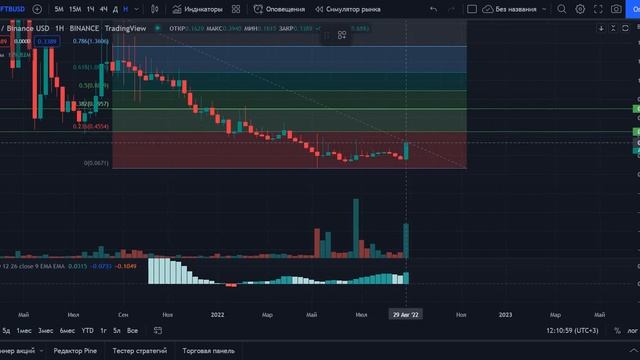Image resolution: width=640 pixels, height=360 pixels.
Task: Click the 29 Авг '22 date marker
Action: point(406,315)
